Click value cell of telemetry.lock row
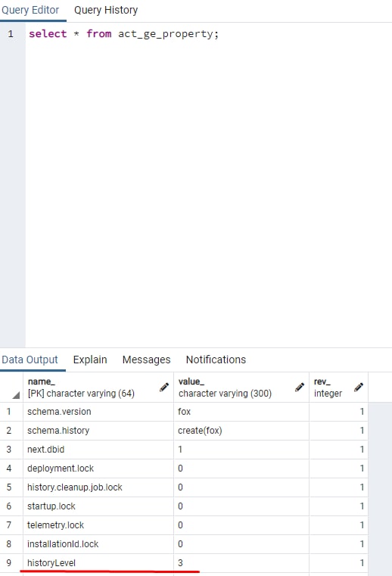 tap(241, 525)
